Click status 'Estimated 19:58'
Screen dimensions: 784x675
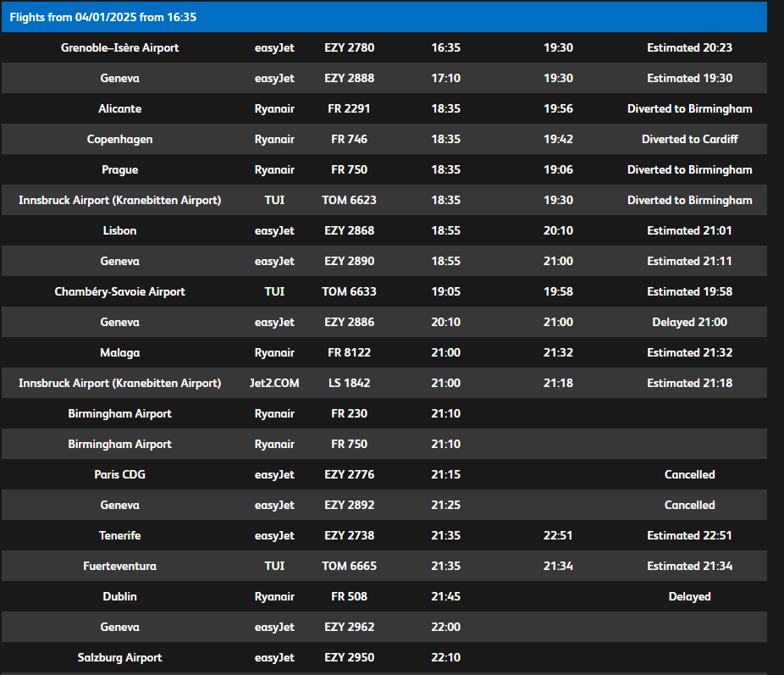[x=689, y=291]
